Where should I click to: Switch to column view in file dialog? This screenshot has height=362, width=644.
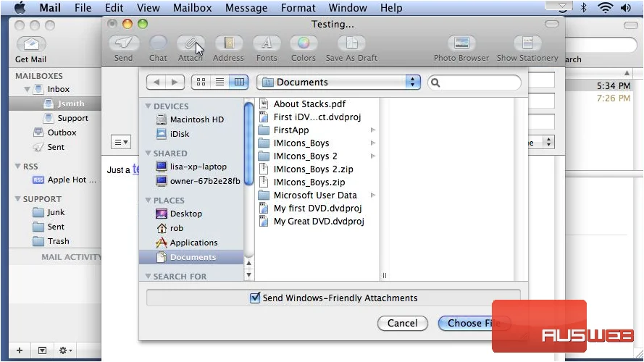(239, 82)
